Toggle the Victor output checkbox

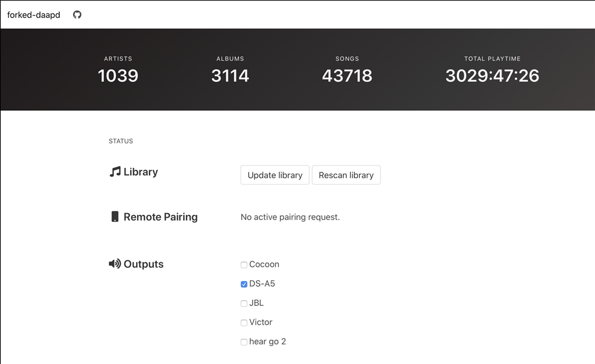[x=244, y=323]
